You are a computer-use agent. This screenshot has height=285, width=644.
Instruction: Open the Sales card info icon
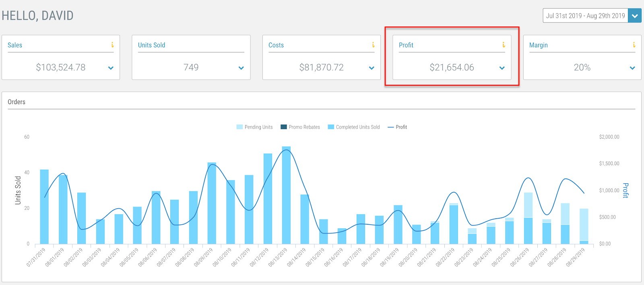(x=112, y=45)
